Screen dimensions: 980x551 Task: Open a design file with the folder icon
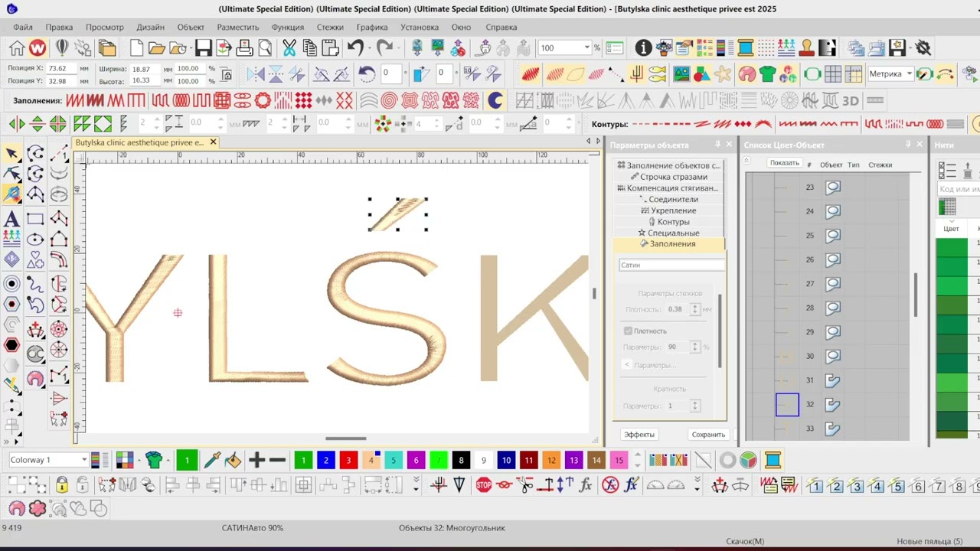click(x=157, y=48)
